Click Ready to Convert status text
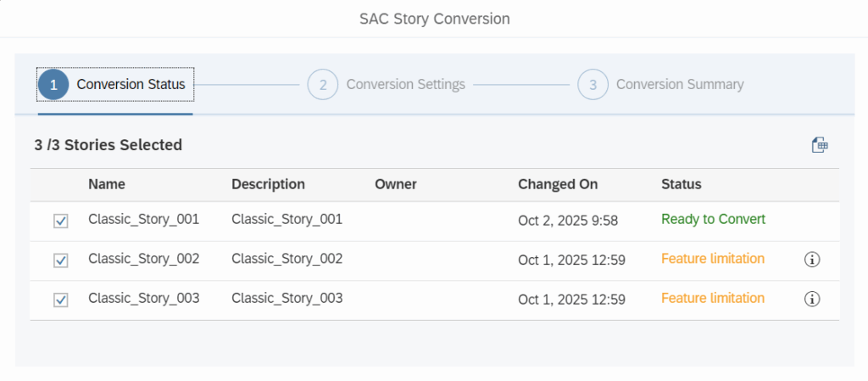Screen dimensions: 868x381 point(713,220)
